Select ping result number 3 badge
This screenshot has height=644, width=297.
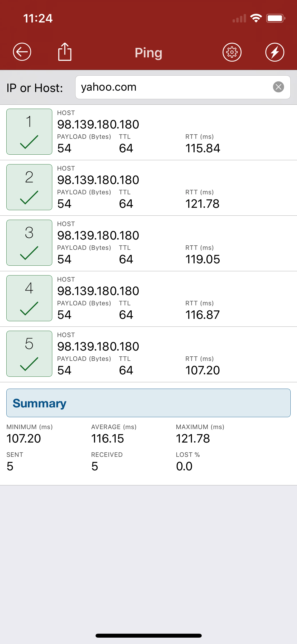pos(29,243)
